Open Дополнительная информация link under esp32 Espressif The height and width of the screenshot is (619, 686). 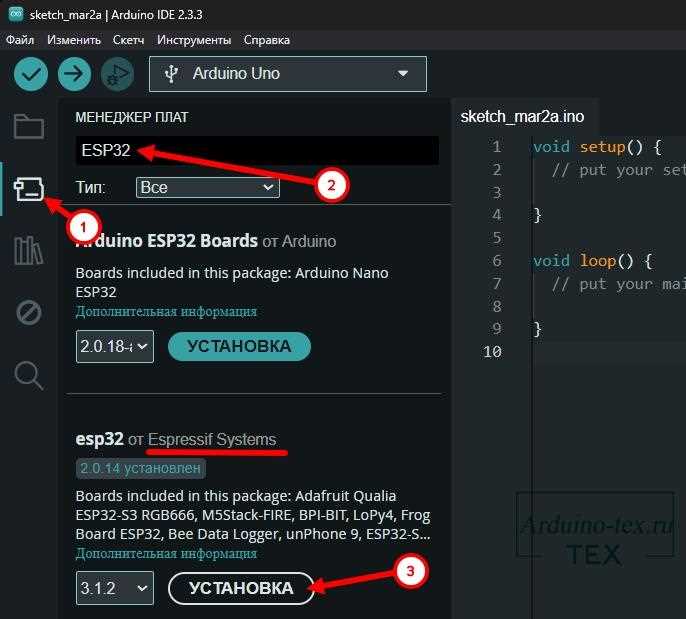tap(166, 553)
